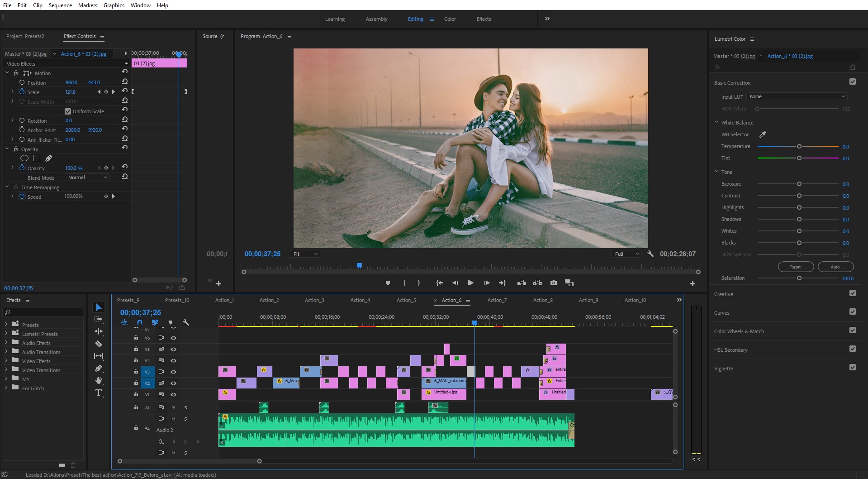Open the Input LUT dropdown
Image resolution: width=868 pixels, height=479 pixels.
pyautogui.click(x=797, y=96)
